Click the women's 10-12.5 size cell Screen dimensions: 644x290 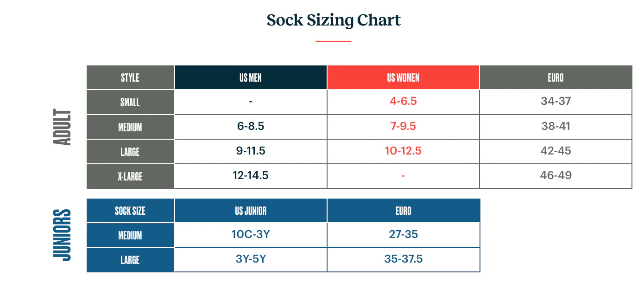point(403,151)
